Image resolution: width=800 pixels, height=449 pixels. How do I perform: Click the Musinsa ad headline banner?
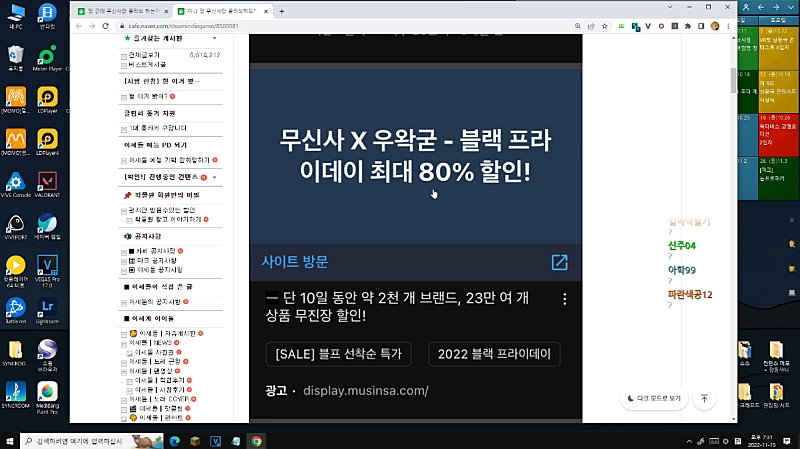[x=415, y=156]
